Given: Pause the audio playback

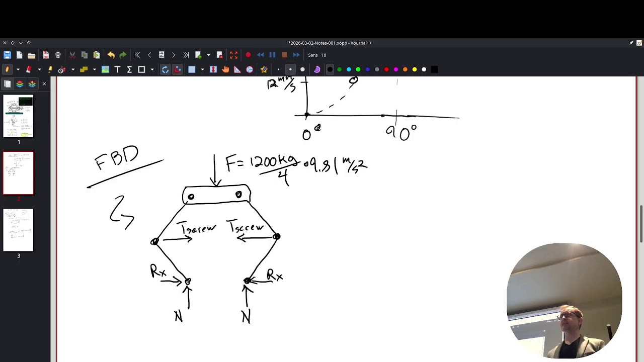Looking at the screenshot, I should [272, 55].
